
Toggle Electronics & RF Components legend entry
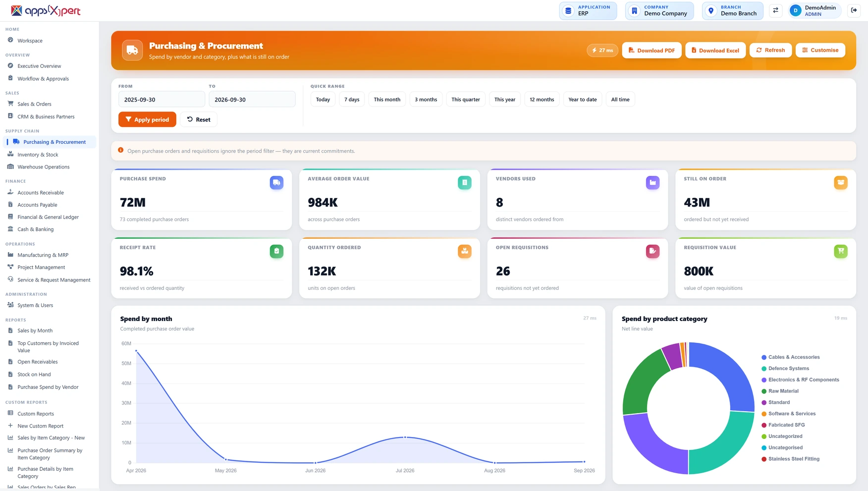(x=800, y=380)
